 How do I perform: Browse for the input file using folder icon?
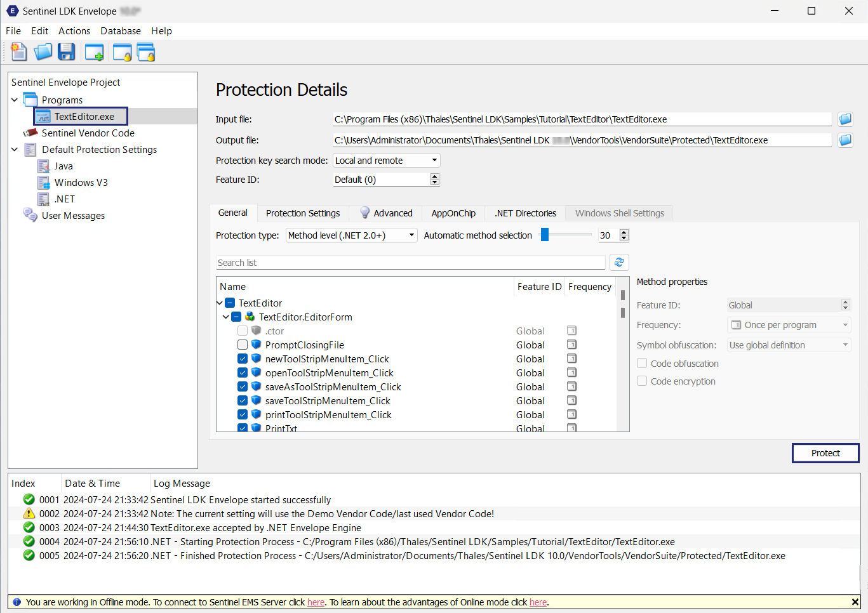point(845,119)
